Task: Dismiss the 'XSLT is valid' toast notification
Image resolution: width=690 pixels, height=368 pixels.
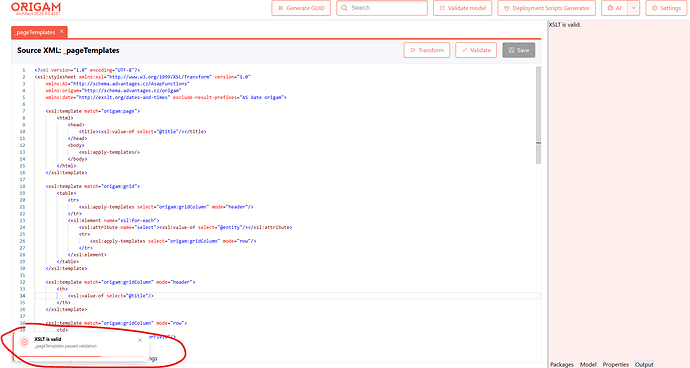Action: (x=140, y=340)
